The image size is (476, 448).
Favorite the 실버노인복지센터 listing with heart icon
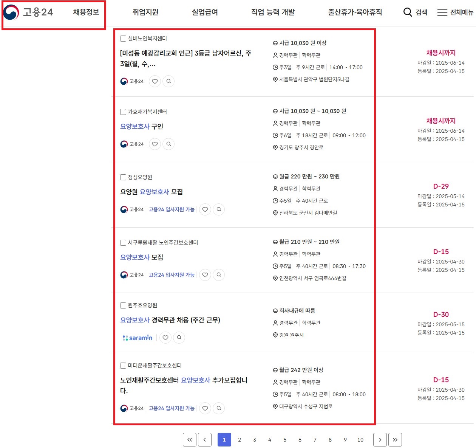(155, 81)
